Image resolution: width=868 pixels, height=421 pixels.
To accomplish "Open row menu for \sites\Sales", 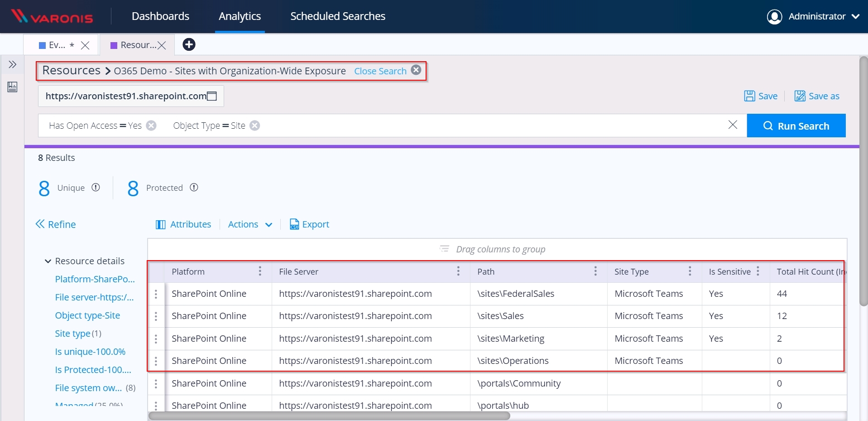I will [x=156, y=316].
